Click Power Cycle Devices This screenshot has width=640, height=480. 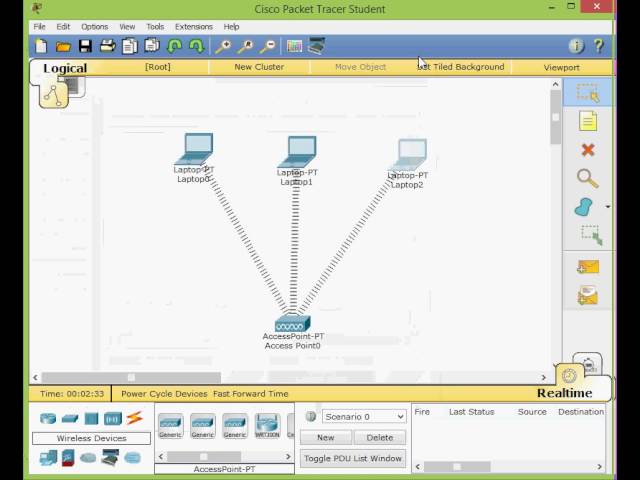pos(164,394)
